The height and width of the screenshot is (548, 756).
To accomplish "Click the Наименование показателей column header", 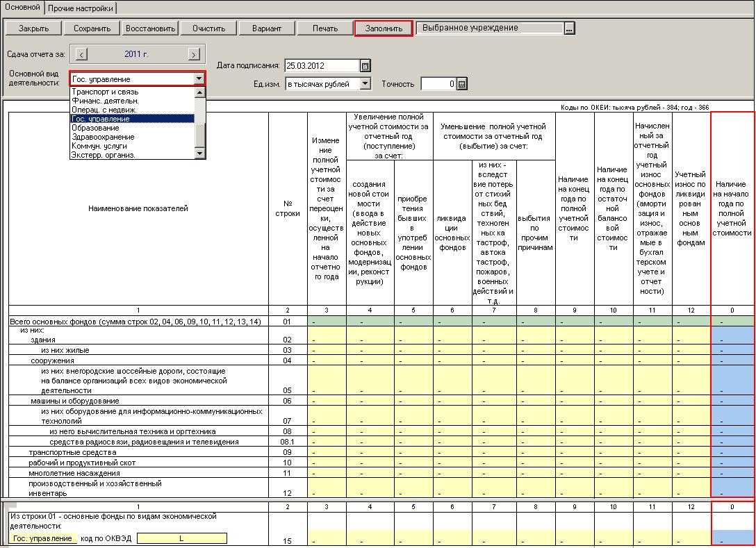I will coord(138,208).
